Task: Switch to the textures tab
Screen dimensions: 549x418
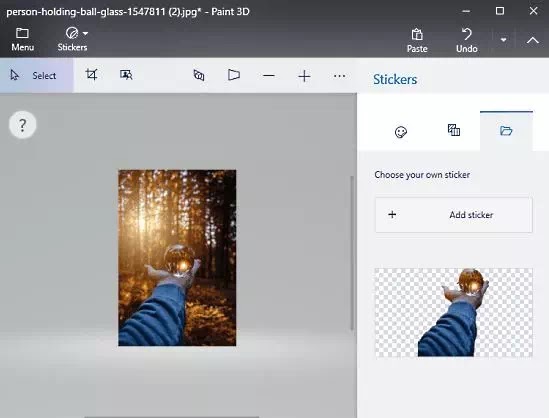Action: coord(454,130)
